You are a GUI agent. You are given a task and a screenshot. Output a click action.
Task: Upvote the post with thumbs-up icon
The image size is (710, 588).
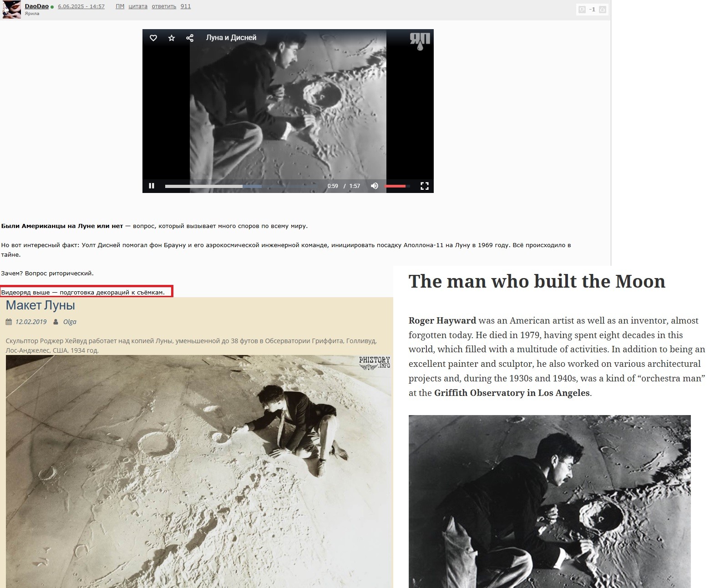point(603,9)
